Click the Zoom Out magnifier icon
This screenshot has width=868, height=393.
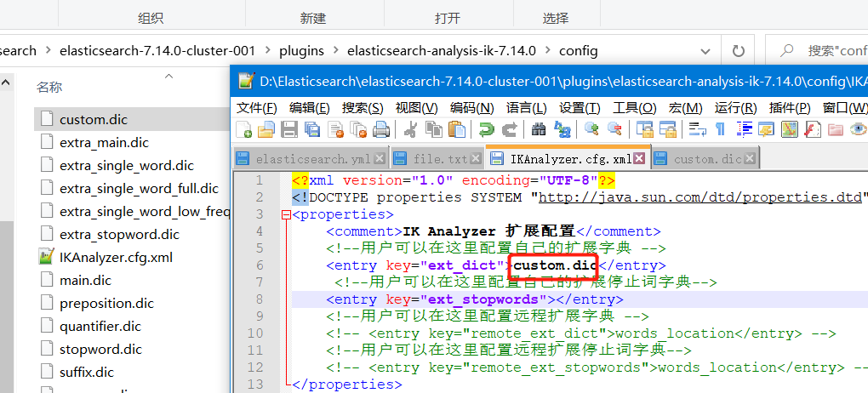[614, 129]
